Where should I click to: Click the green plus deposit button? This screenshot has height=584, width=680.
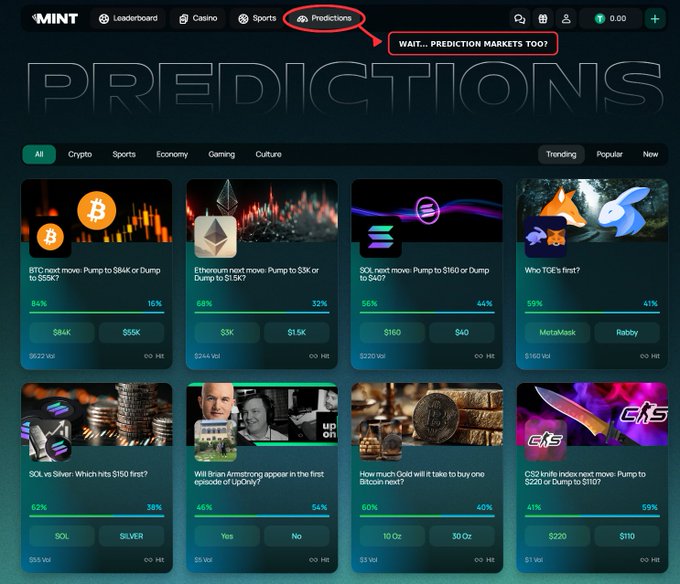click(x=655, y=19)
